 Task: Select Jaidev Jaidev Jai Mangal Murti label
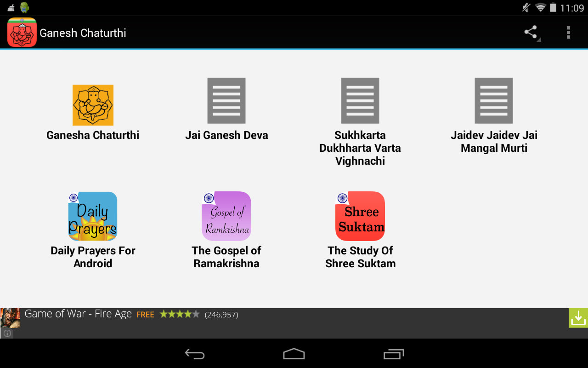tap(494, 142)
